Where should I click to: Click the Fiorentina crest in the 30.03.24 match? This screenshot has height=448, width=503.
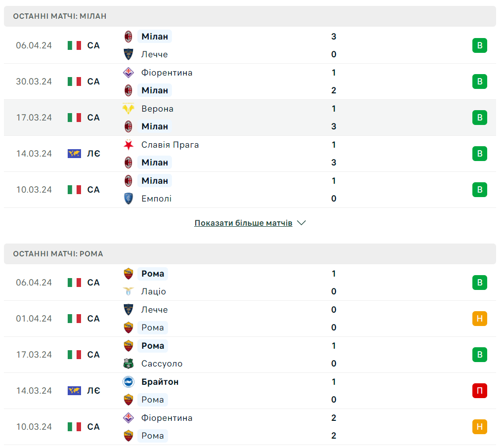[x=128, y=73]
